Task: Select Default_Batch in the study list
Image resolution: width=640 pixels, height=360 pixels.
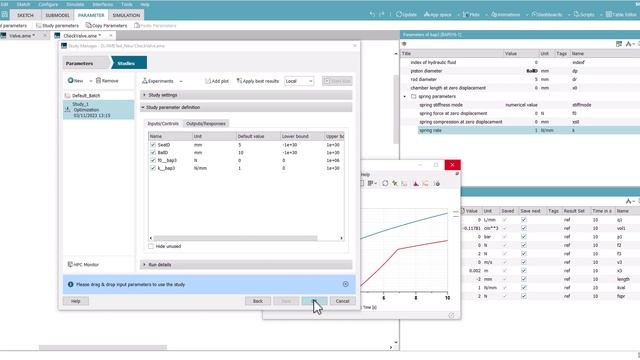Action: (x=98, y=96)
